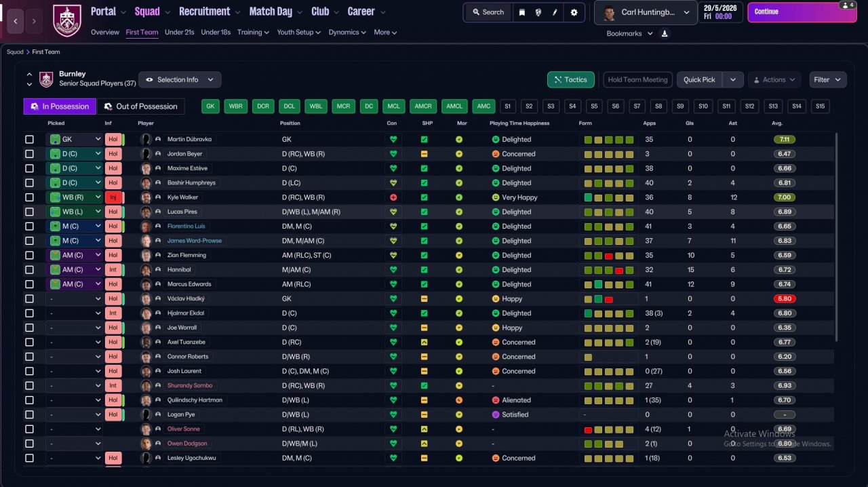Open the Filter dropdown
Screen dimensions: 868x487
click(x=827, y=79)
